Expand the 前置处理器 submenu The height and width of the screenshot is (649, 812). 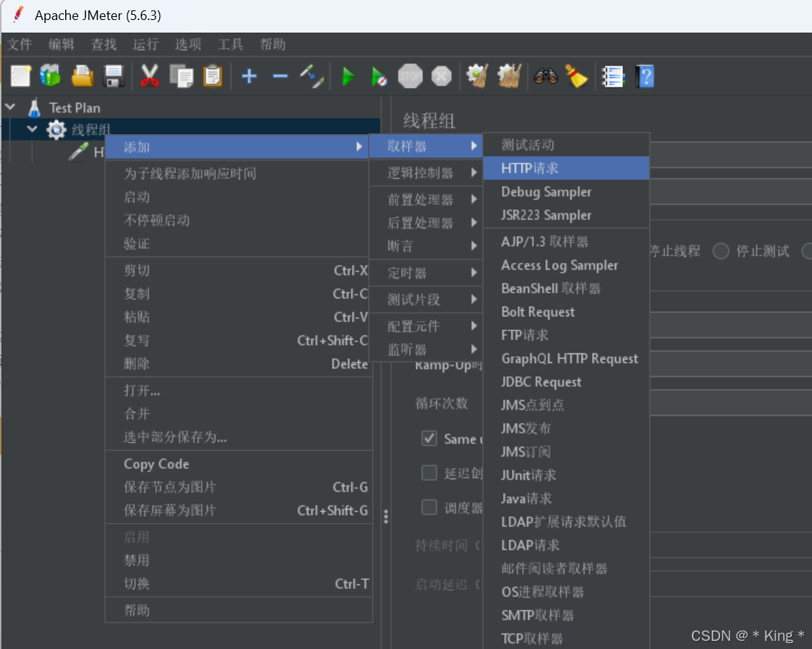click(x=426, y=199)
